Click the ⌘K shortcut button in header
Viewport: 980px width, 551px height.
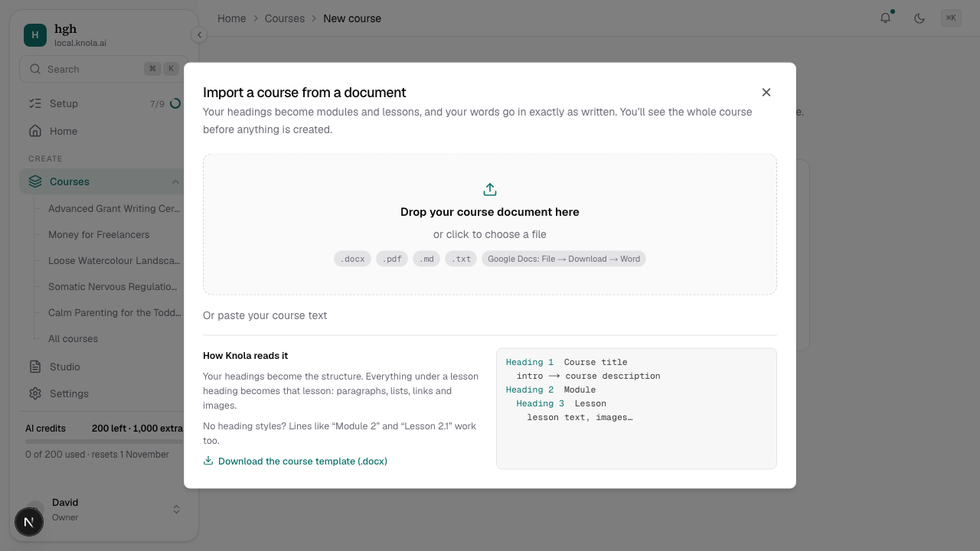coord(951,18)
